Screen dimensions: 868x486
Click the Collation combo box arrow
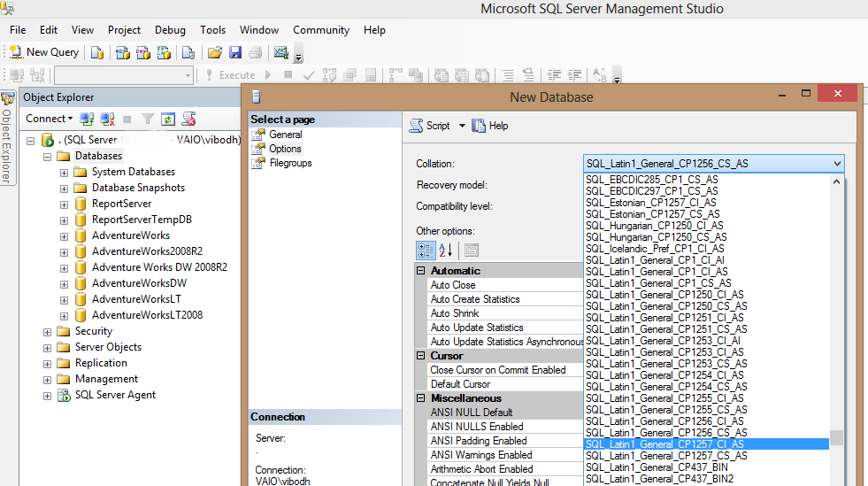[836, 164]
